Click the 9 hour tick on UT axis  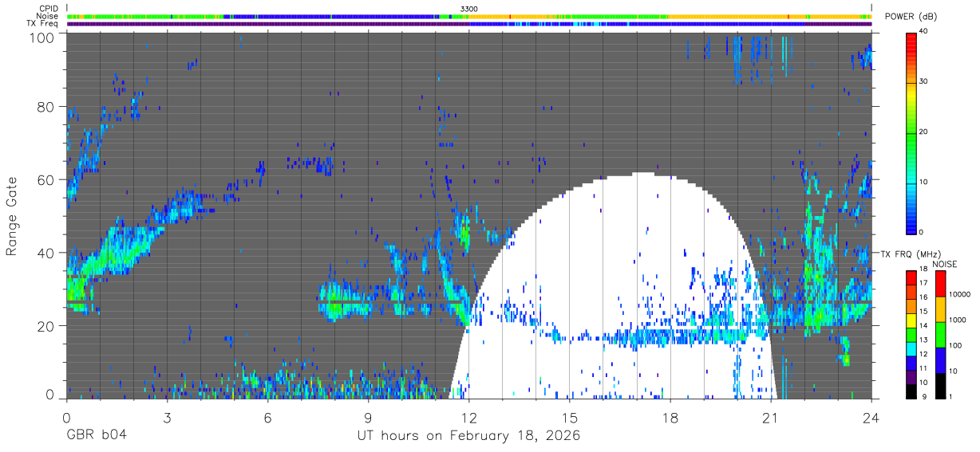[369, 417]
